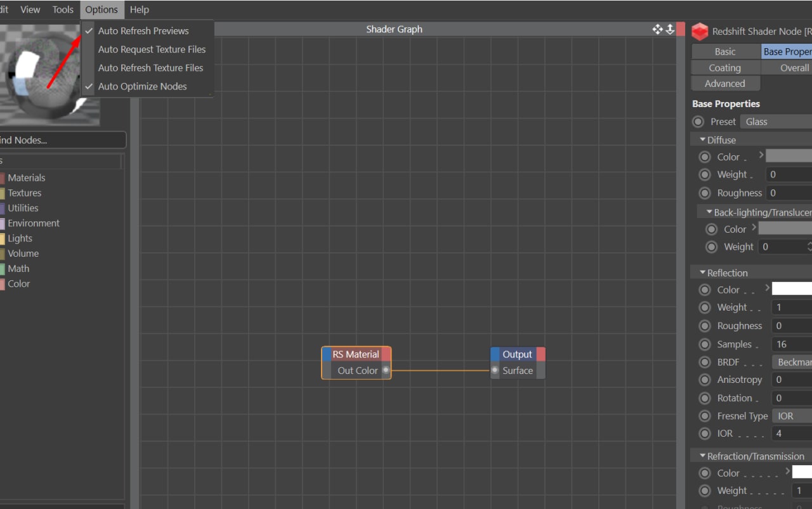The width and height of the screenshot is (812, 509).
Task: Toggle Auto Refresh Previews option
Action: (143, 30)
